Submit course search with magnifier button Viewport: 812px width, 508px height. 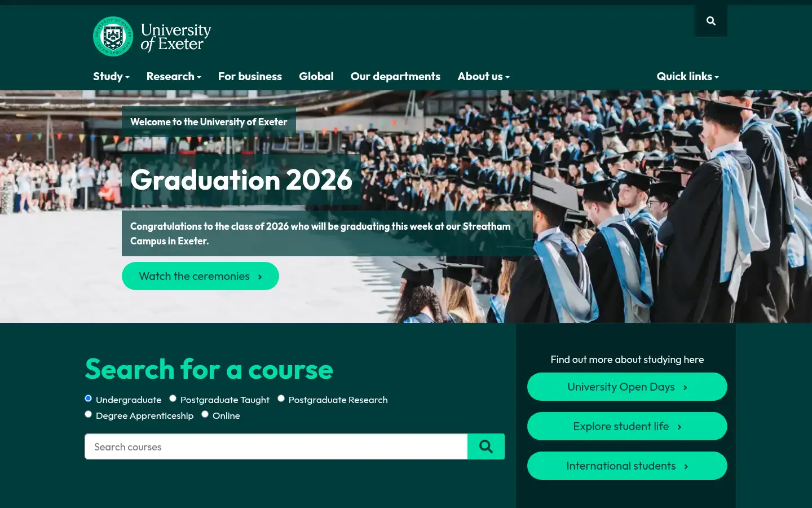486,446
